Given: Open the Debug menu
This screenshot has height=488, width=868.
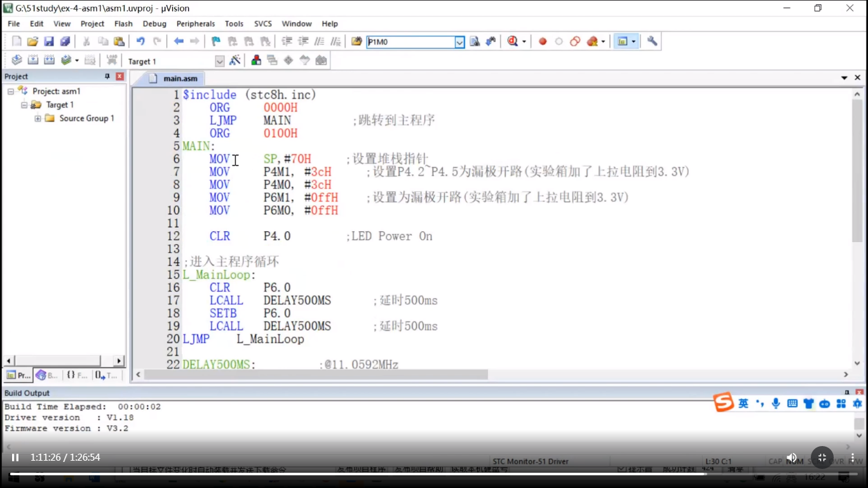Looking at the screenshot, I should (154, 24).
